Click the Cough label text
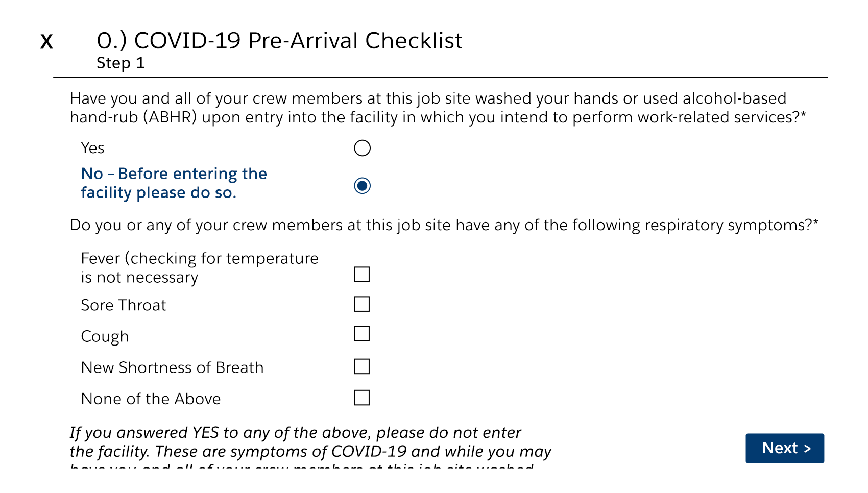Image resolution: width=868 pixels, height=493 pixels. 105,337
